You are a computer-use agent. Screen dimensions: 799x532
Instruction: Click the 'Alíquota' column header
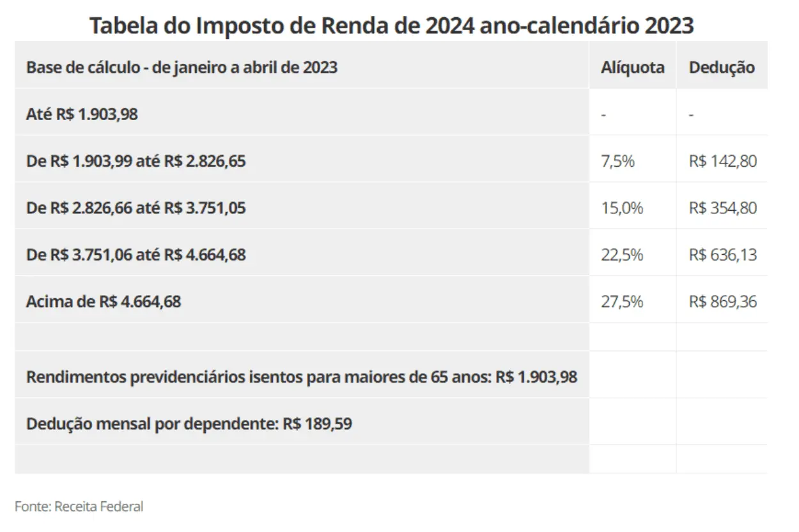pyautogui.click(x=632, y=67)
